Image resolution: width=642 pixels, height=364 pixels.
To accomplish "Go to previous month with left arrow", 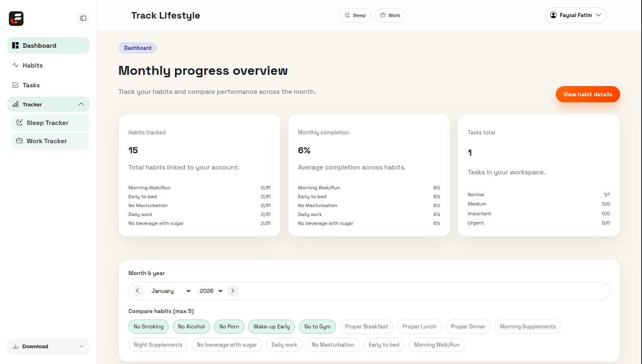I will pos(138,291).
